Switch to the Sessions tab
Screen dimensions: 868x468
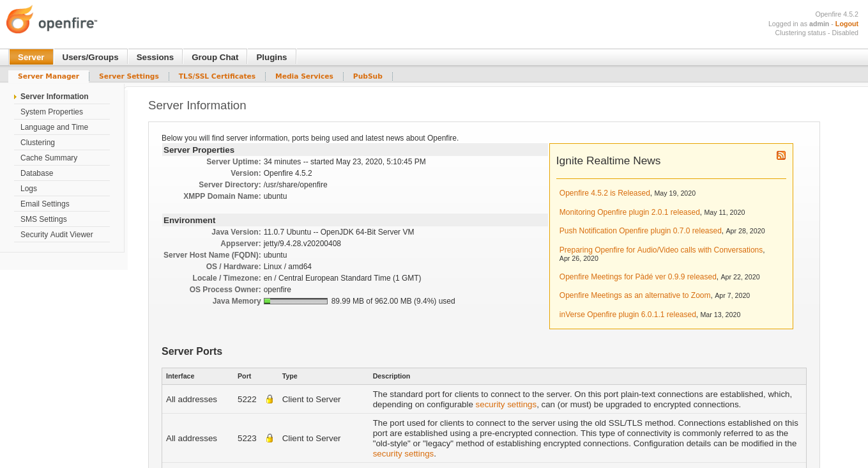pos(155,57)
